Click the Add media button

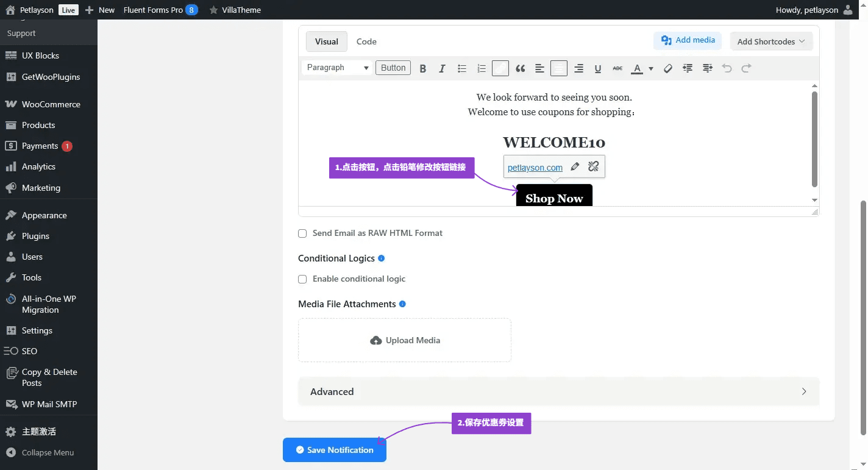pos(688,40)
